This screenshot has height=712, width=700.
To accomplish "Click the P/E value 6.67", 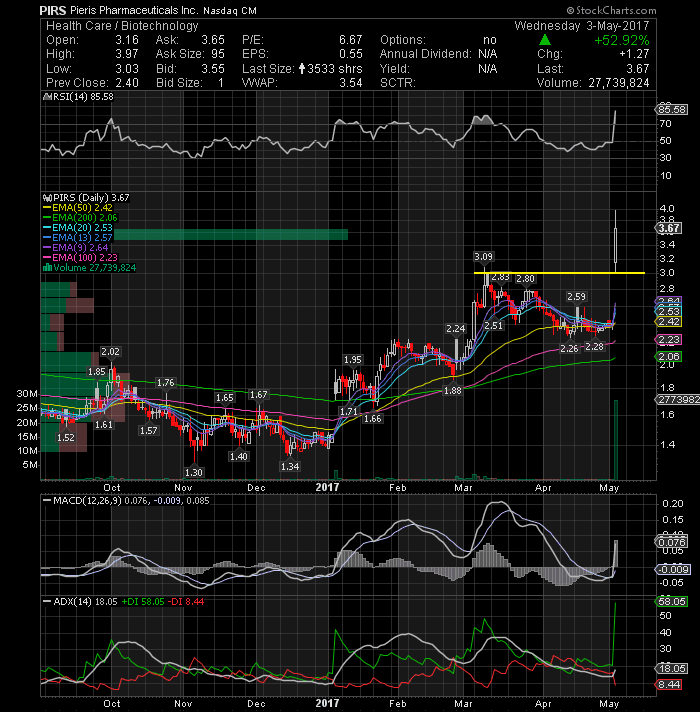I will click(x=351, y=40).
